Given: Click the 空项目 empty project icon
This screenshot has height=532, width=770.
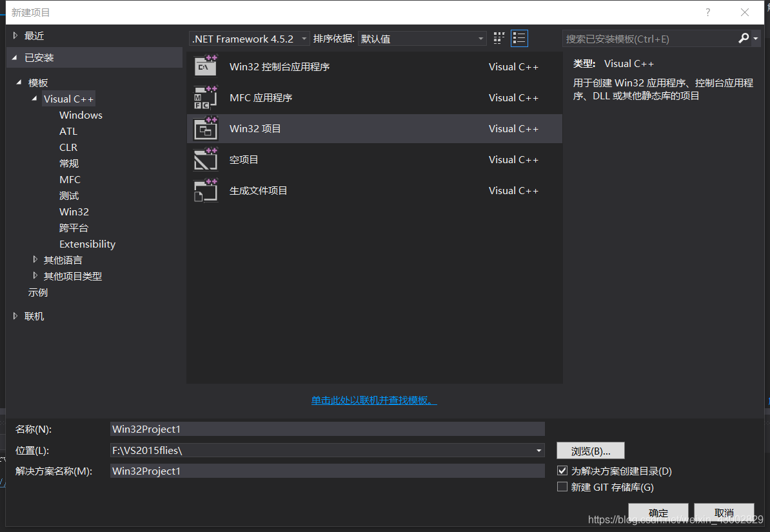Looking at the screenshot, I should 206,160.
